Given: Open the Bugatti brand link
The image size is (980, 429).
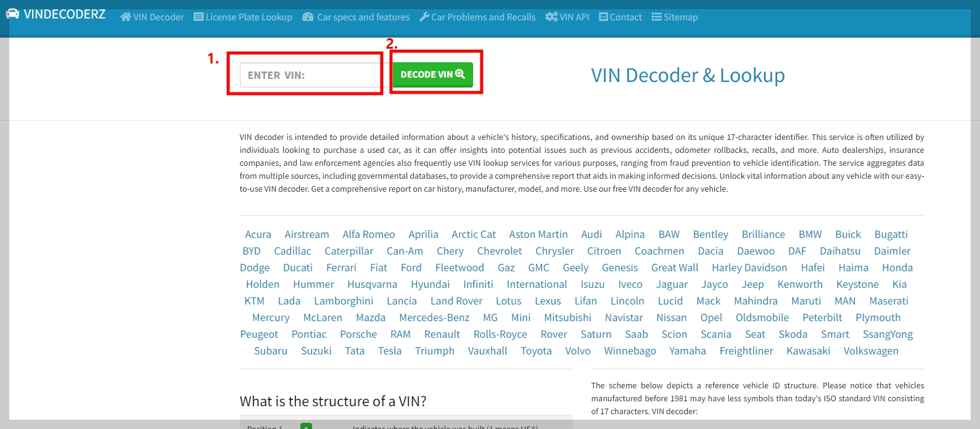Looking at the screenshot, I should tap(891, 235).
